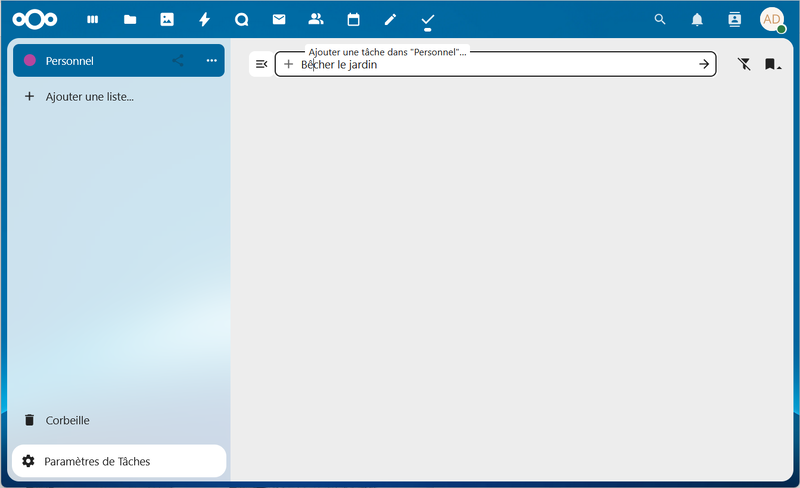This screenshot has height=488, width=800.
Task: Open the sort order dropdown
Action: [772, 64]
